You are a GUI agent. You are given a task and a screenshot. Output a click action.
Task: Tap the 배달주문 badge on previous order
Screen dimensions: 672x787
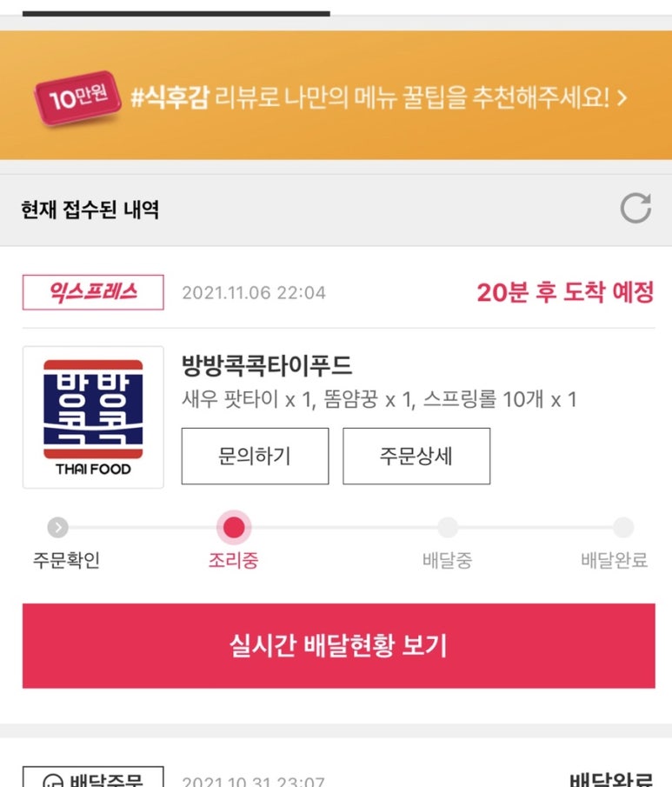click(93, 777)
